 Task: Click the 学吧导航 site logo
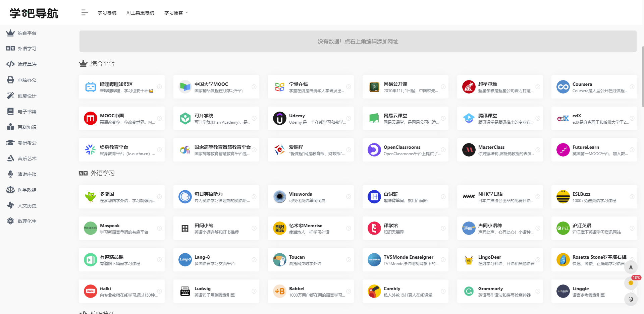34,13
